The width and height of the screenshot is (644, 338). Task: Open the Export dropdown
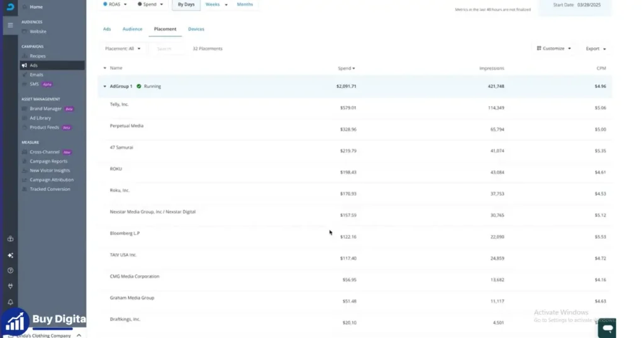[x=596, y=48]
